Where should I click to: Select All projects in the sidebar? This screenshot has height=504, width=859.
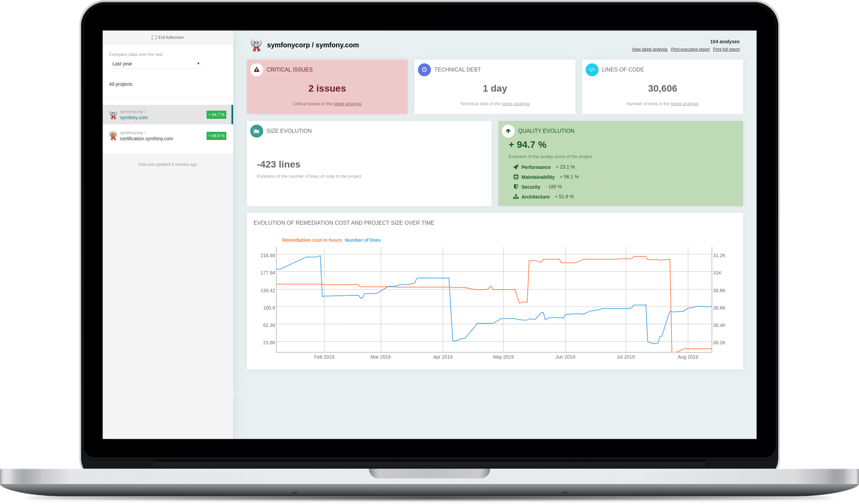121,84
